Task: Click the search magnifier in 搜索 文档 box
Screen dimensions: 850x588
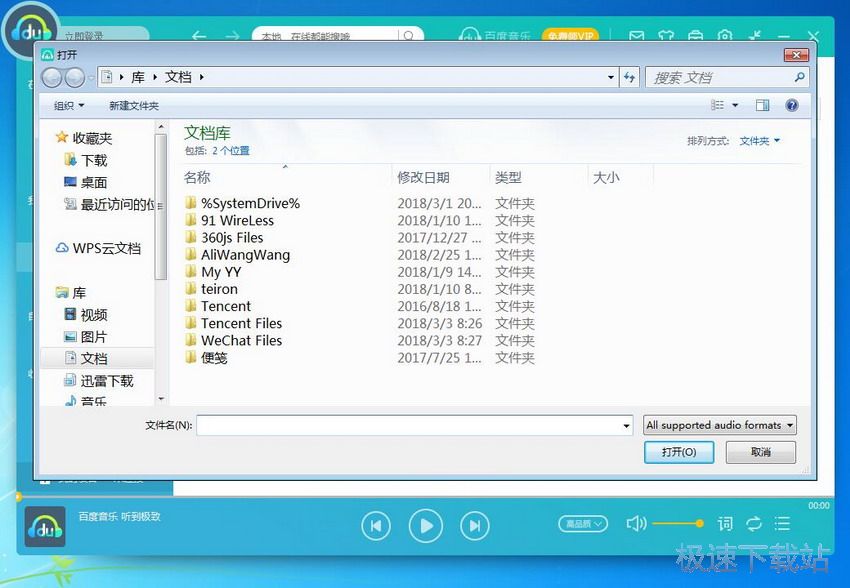Action: tap(799, 77)
